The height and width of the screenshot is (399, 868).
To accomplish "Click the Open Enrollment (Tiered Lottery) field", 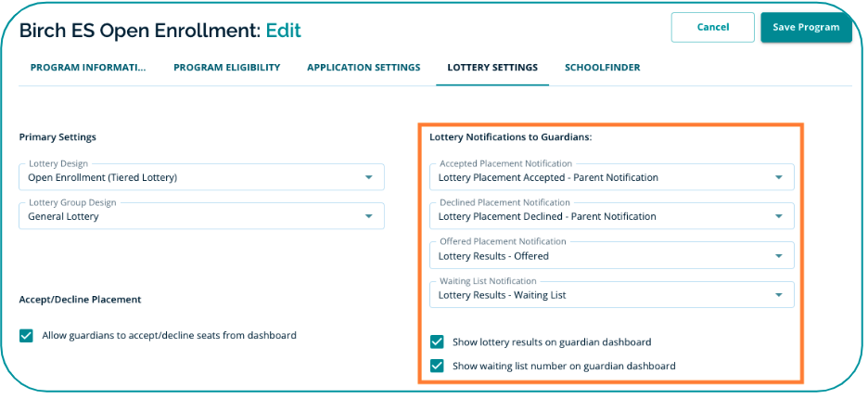I will point(185,177).
